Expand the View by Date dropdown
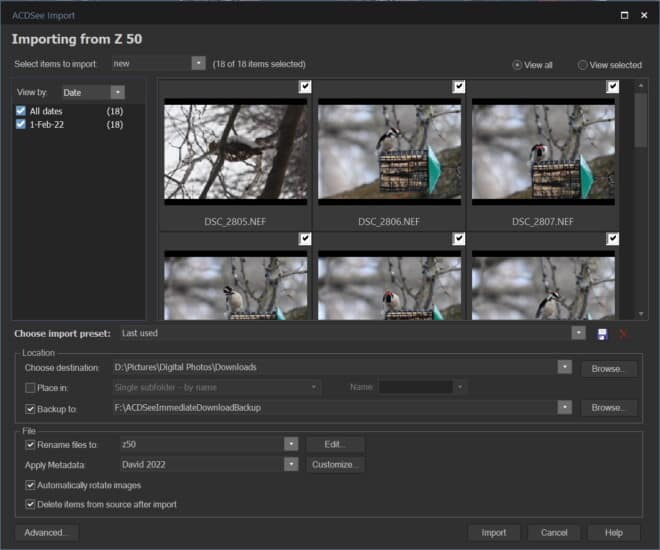 [118, 92]
